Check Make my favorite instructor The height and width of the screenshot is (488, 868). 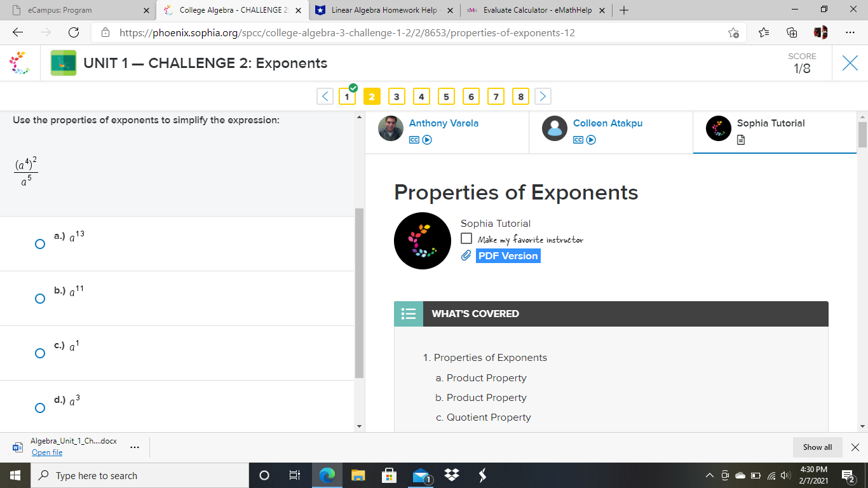click(x=466, y=238)
